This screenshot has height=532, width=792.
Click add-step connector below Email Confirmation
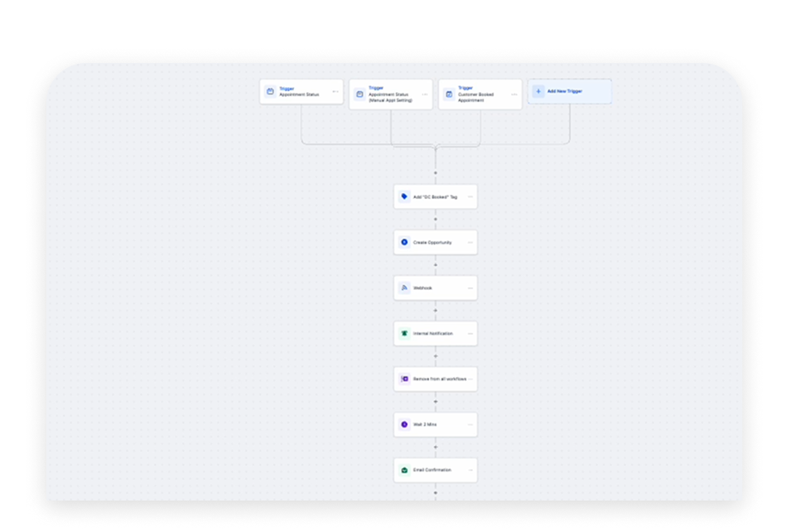click(x=436, y=492)
